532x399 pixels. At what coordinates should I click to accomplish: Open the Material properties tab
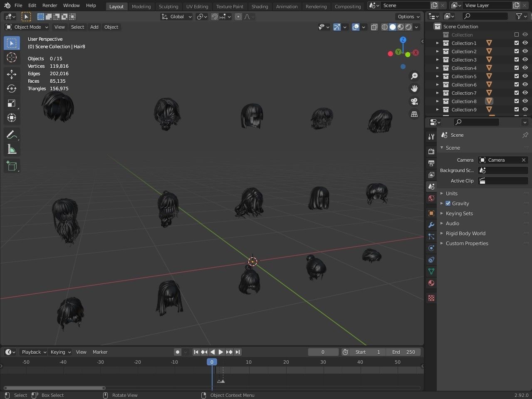(x=431, y=283)
